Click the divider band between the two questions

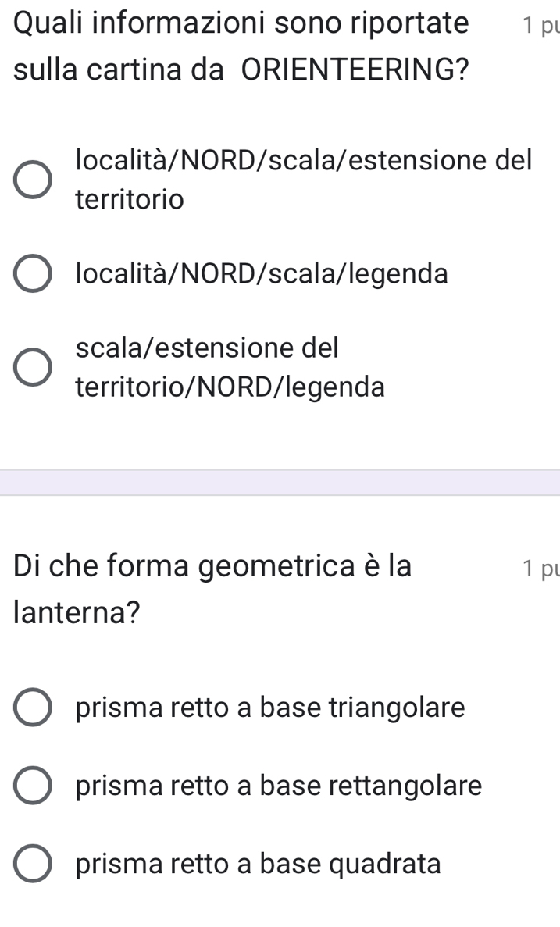(280, 482)
